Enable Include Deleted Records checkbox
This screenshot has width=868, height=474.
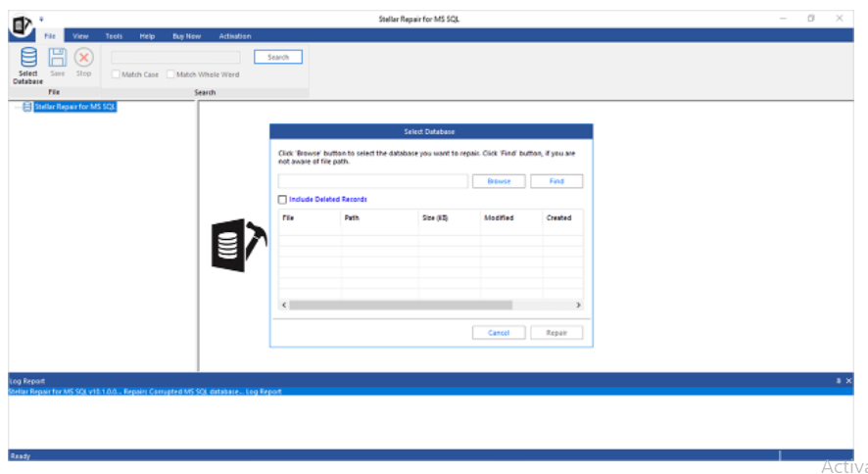point(282,199)
